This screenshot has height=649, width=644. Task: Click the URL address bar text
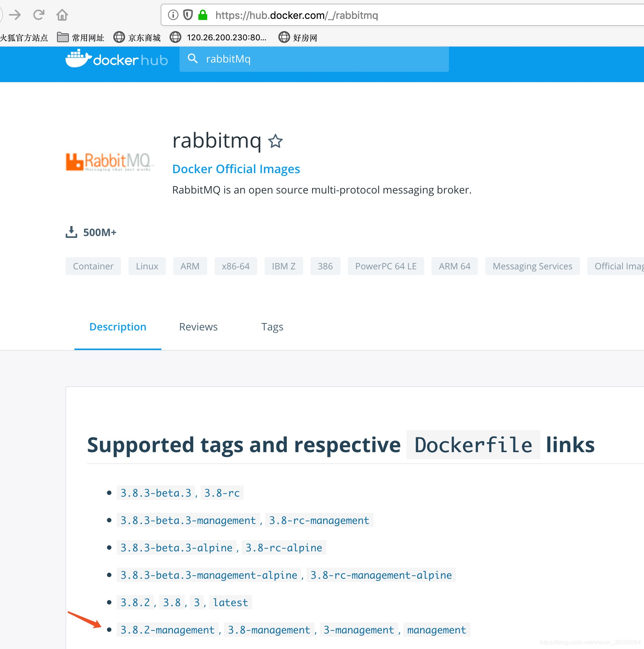click(296, 15)
